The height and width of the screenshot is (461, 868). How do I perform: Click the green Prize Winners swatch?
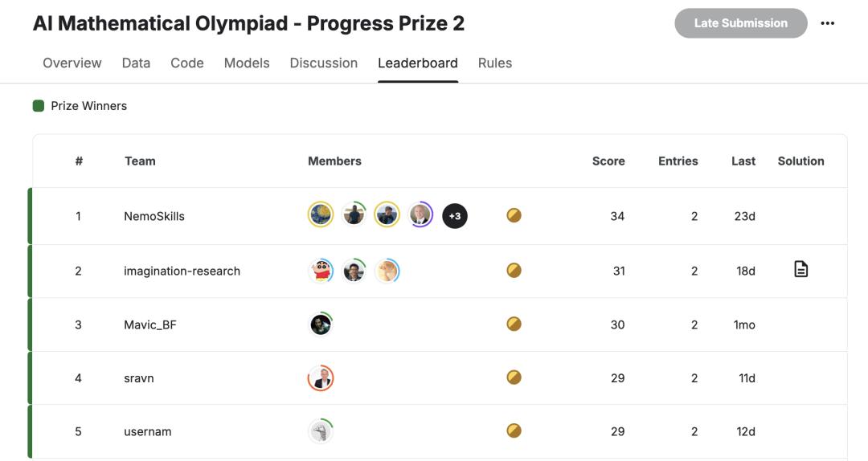[x=39, y=106]
